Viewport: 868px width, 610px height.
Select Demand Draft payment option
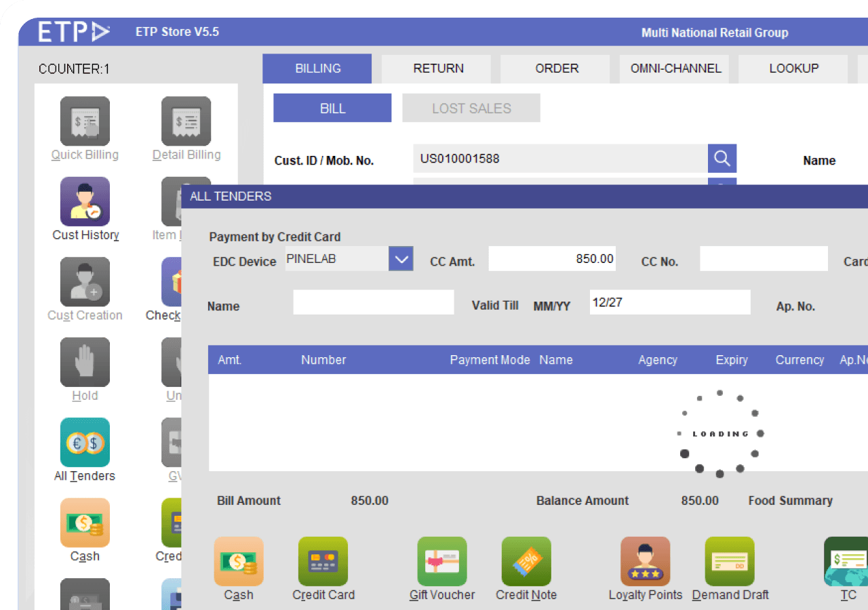click(x=730, y=562)
